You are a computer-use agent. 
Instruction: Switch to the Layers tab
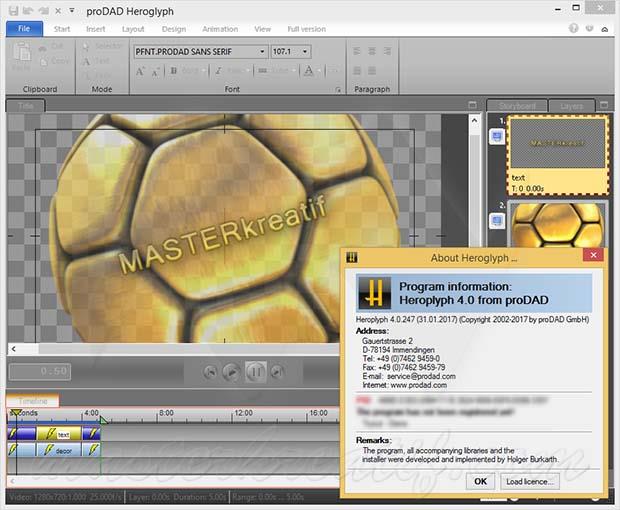click(572, 106)
